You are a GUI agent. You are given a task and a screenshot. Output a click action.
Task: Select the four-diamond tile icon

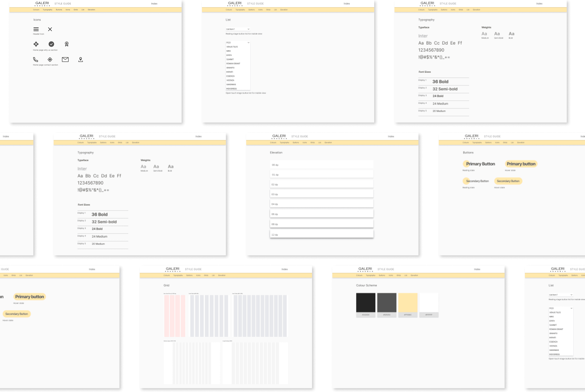[x=36, y=44]
